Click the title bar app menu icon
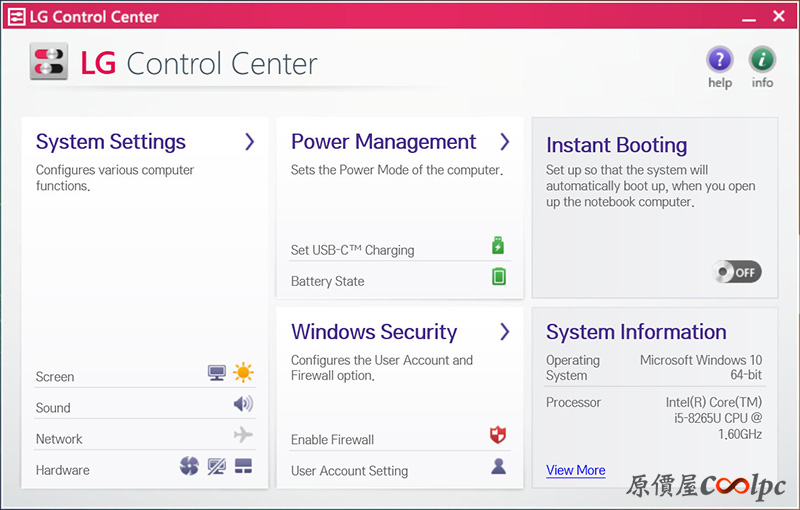Screen dimensions: 800x510 (16, 17)
